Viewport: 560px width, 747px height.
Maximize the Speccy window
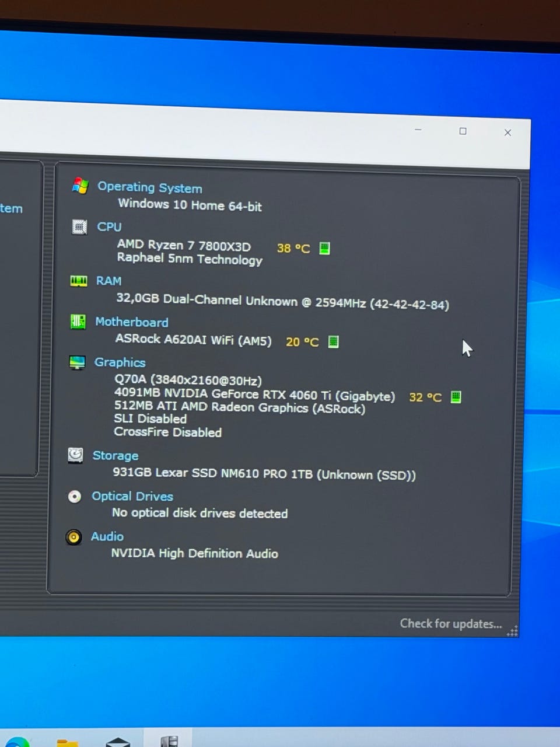click(x=463, y=131)
